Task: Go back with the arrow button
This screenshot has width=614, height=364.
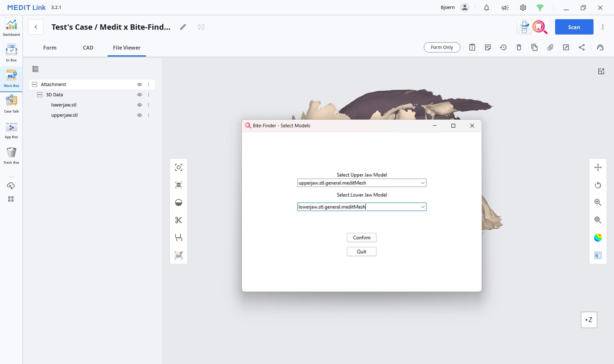Action: [36, 27]
